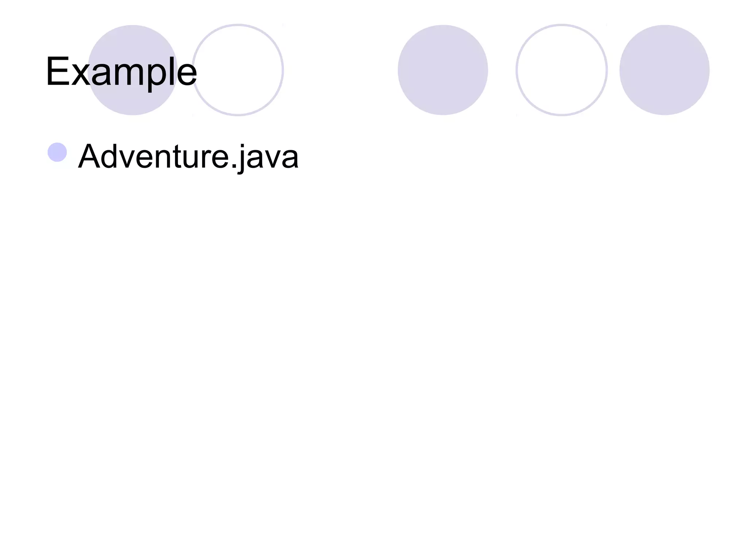Image resolution: width=747 pixels, height=560 pixels.
Task: Click the word "Adventure" before the dot
Action: click(x=154, y=157)
